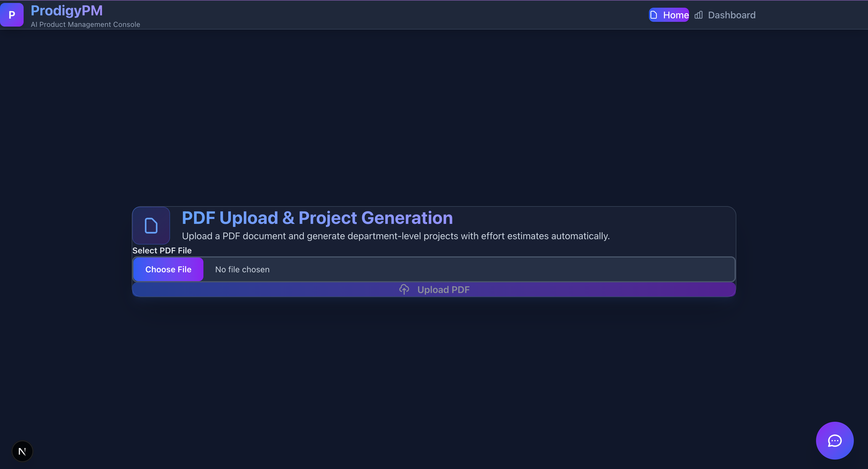Open the Next.js dev tools badge
Screen dimensions: 868x469
pyautogui.click(x=22, y=451)
